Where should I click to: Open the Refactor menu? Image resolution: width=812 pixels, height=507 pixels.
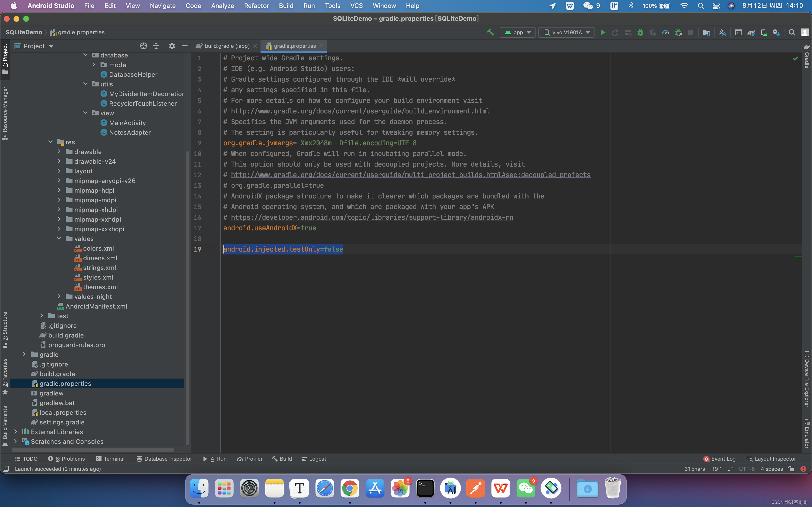(x=256, y=6)
